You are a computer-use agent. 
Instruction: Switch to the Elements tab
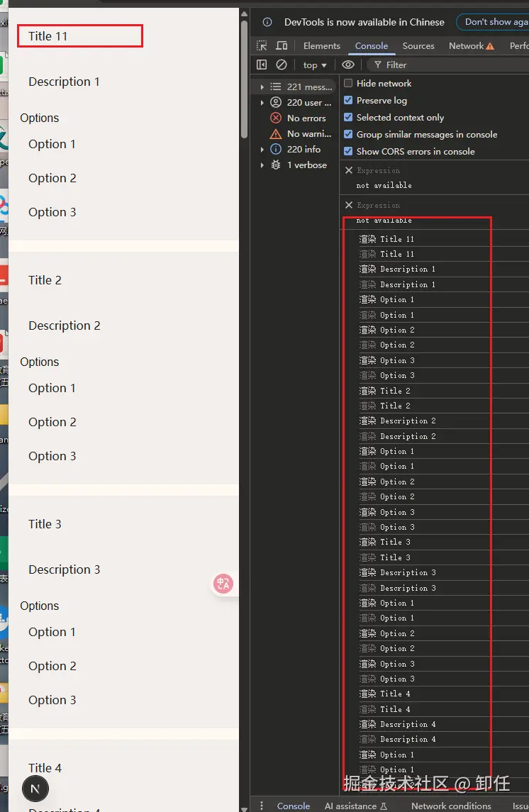(322, 46)
